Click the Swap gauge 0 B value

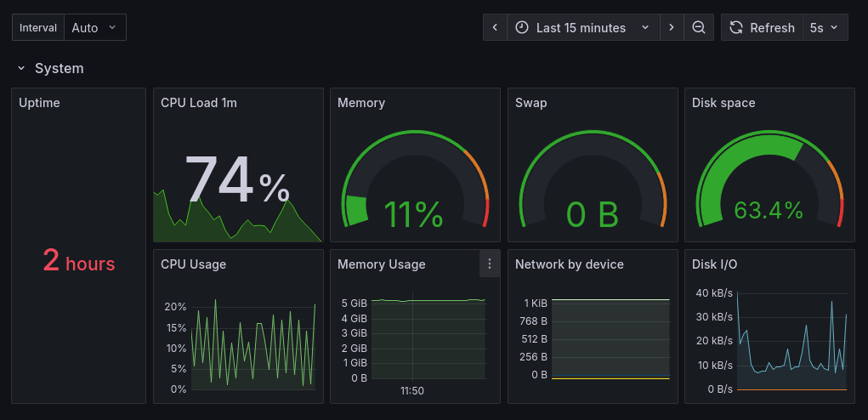point(592,214)
